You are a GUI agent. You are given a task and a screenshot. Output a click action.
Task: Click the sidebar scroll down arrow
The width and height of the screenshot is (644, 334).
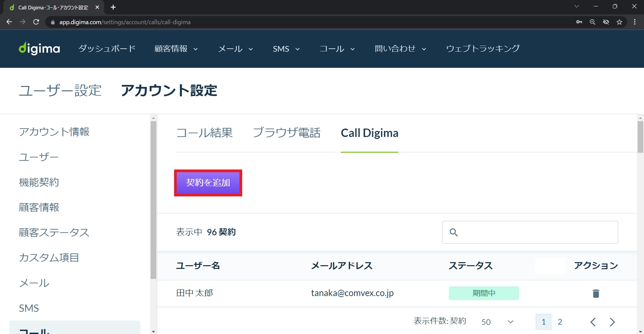pos(154,332)
